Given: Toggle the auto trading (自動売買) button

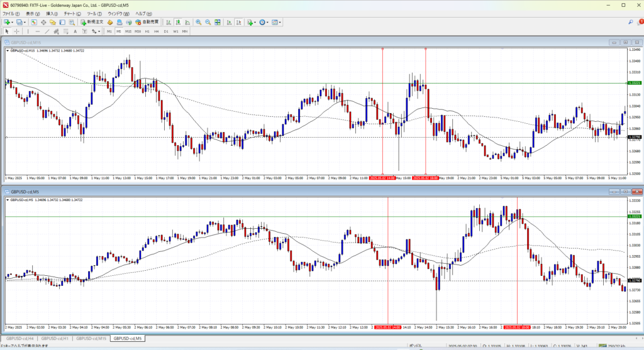Looking at the screenshot, I should tap(147, 22).
